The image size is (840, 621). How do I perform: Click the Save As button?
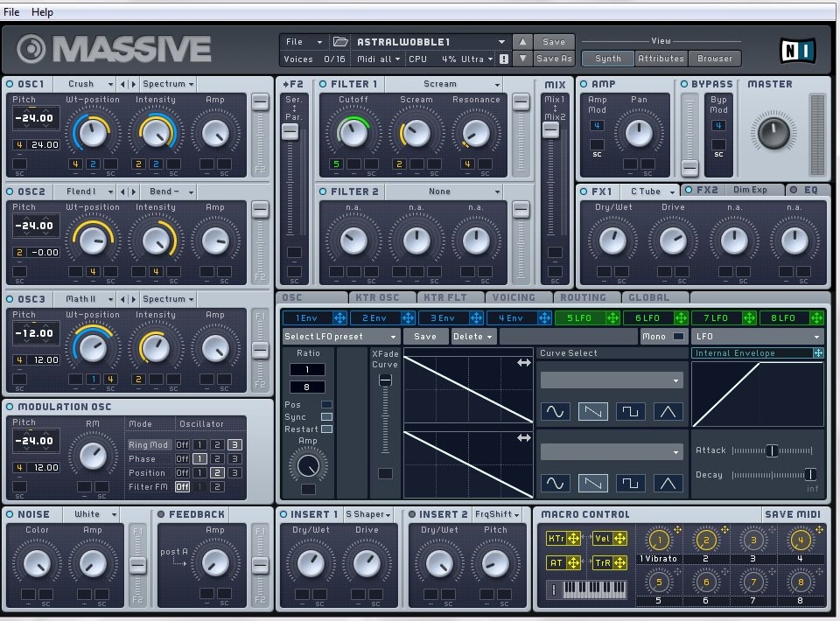[x=554, y=59]
